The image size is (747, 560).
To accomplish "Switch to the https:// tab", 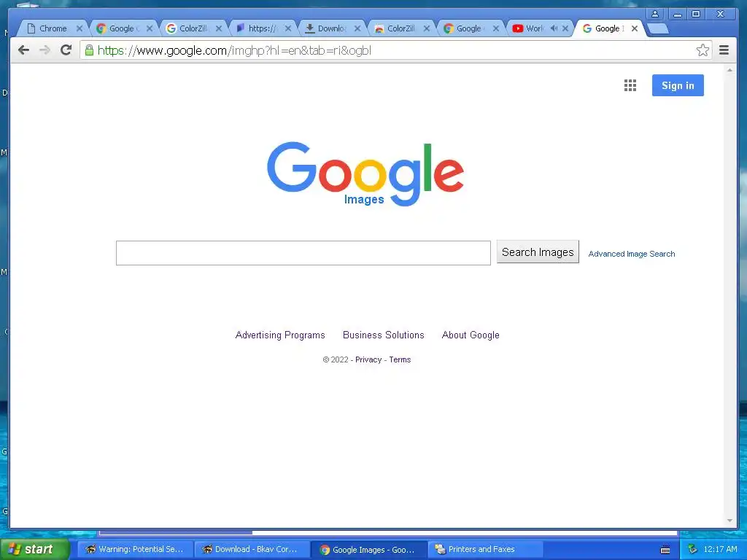I will point(262,28).
